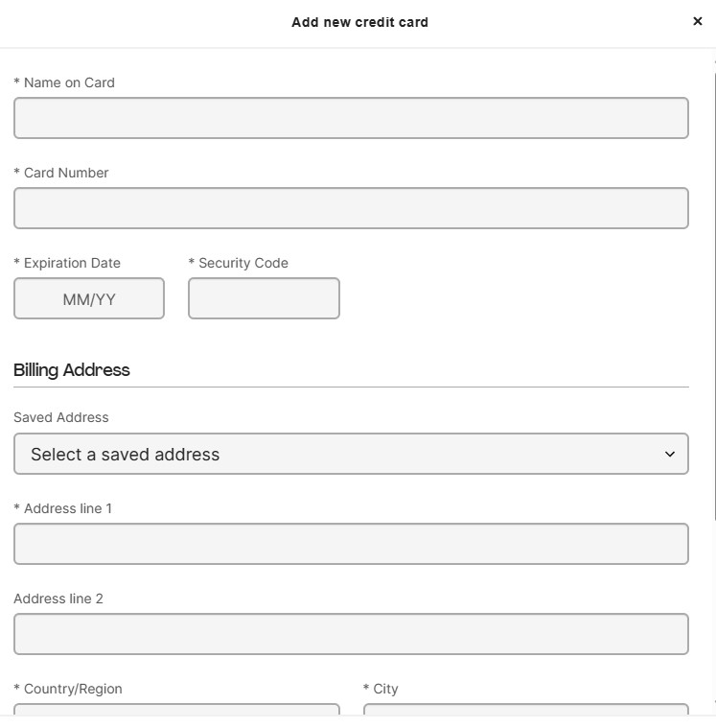Click the Saved Address label
This screenshot has height=728, width=716.
click(x=61, y=417)
